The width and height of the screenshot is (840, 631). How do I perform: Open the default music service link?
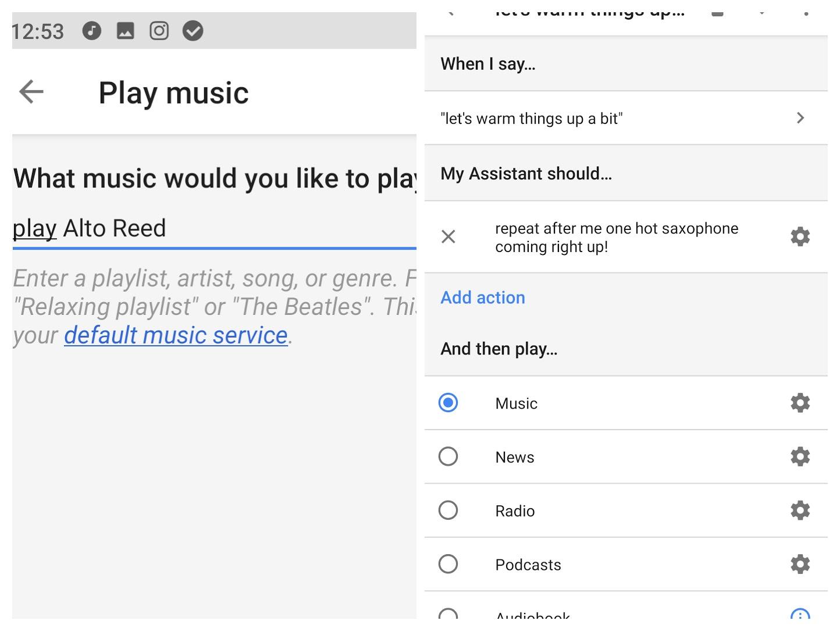[176, 335]
